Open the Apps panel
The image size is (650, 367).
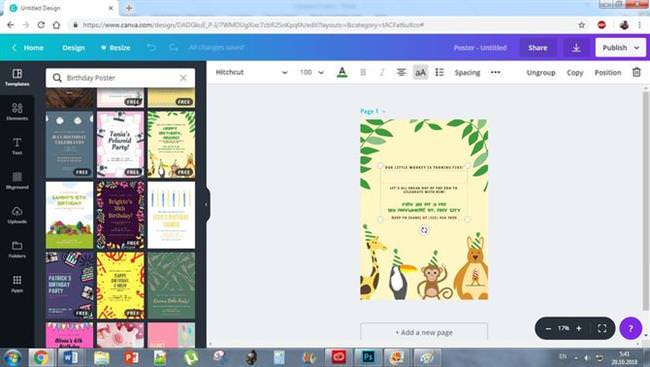point(17,284)
